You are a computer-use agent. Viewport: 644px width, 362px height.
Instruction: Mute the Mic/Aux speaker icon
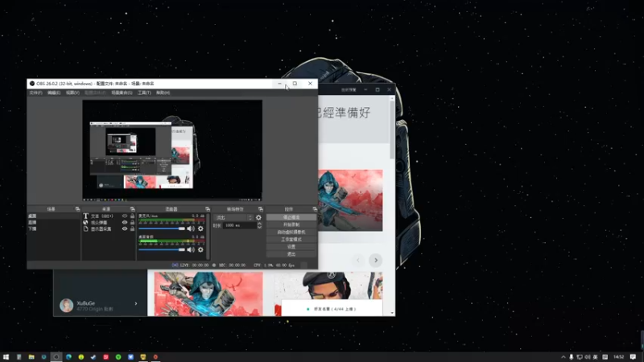191,228
